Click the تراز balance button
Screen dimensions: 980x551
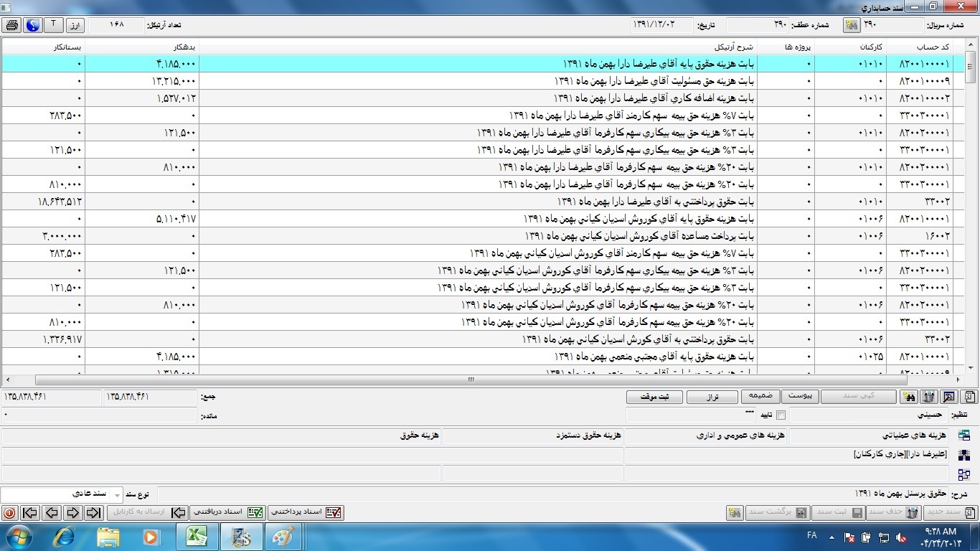pyautogui.click(x=712, y=397)
